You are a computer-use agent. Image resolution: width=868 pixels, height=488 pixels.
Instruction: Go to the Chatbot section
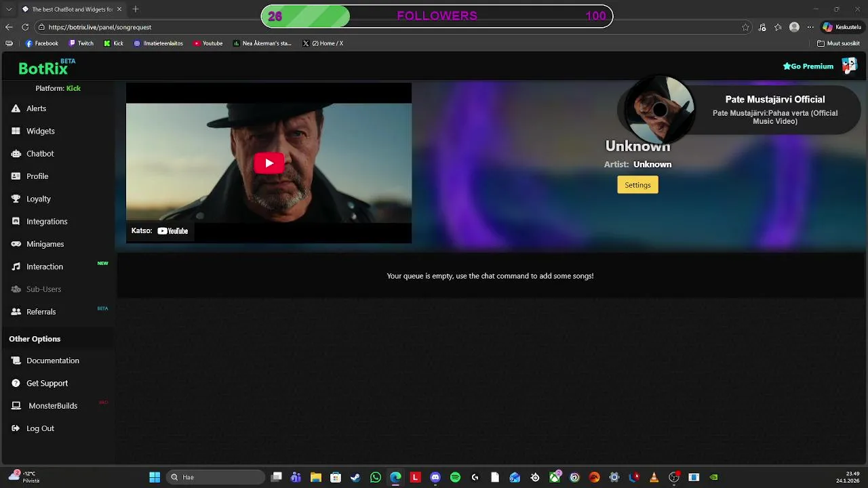pyautogui.click(x=33, y=154)
